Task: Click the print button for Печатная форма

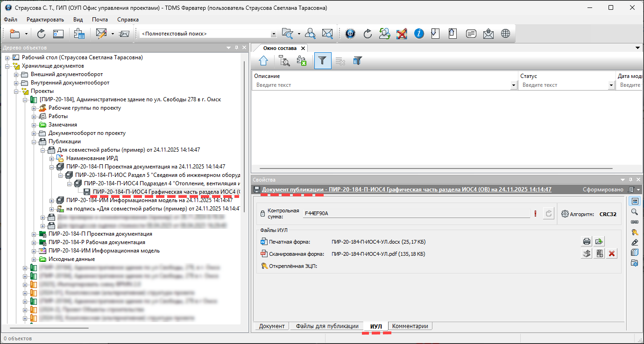Action: click(x=587, y=241)
